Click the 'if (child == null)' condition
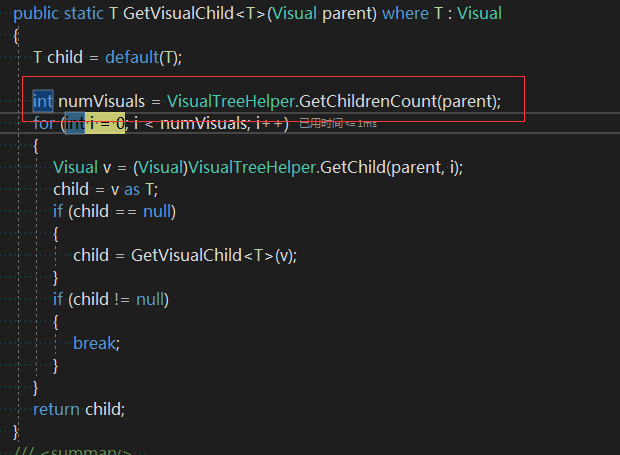Image resolution: width=620 pixels, height=455 pixels. [114, 211]
